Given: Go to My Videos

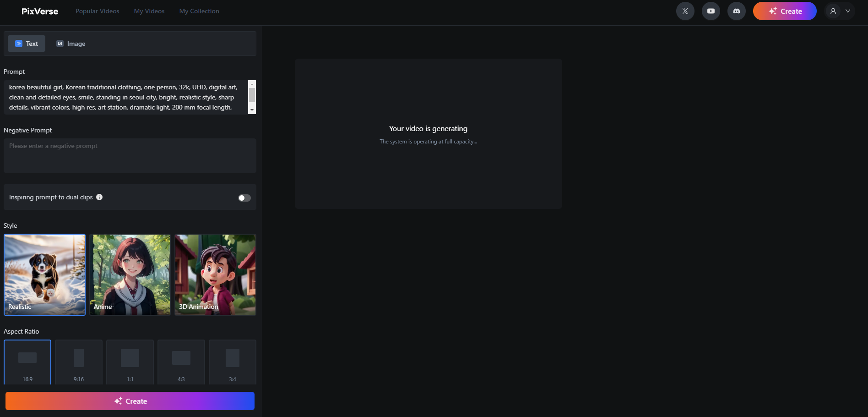Looking at the screenshot, I should click(x=149, y=11).
